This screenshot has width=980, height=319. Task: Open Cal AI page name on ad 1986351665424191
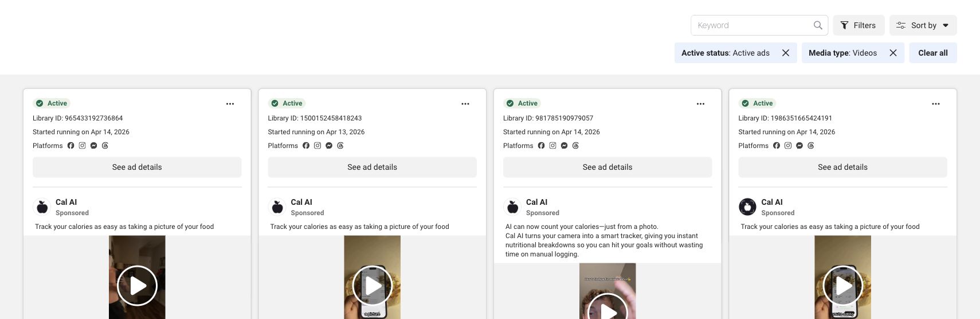pyautogui.click(x=772, y=202)
